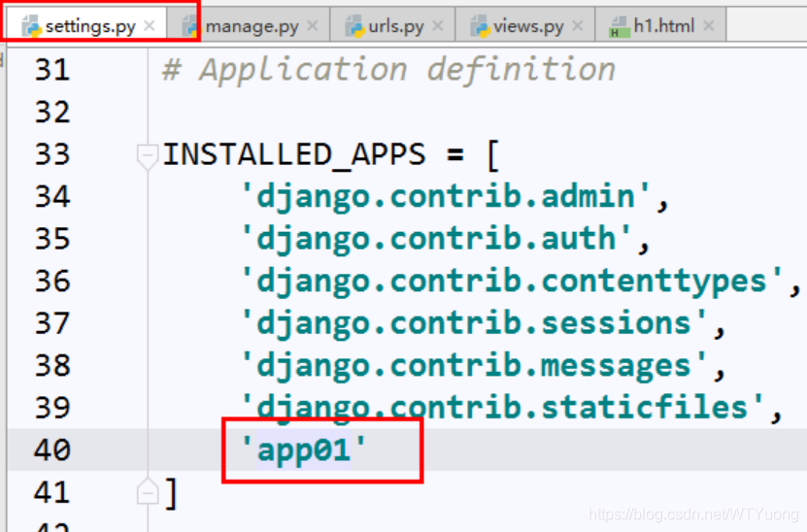Close the urls.py tab
807x532 pixels.
[437, 25]
